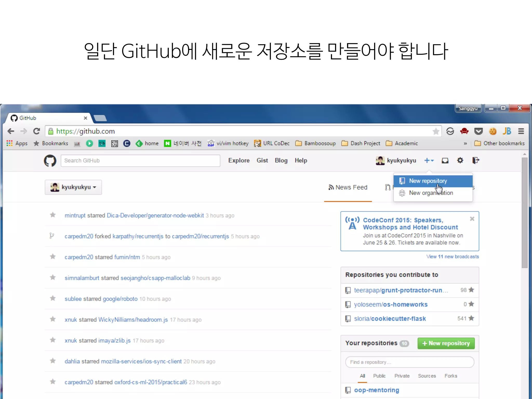This screenshot has width=532, height=399.
Task: Open the fumin/ntm repository link
Action: (127, 257)
